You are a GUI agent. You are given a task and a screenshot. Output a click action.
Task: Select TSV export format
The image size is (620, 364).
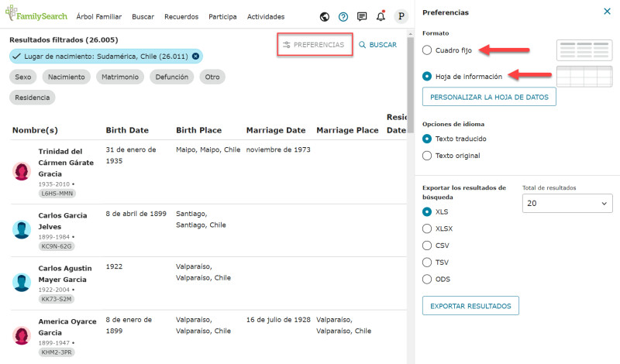[427, 263]
